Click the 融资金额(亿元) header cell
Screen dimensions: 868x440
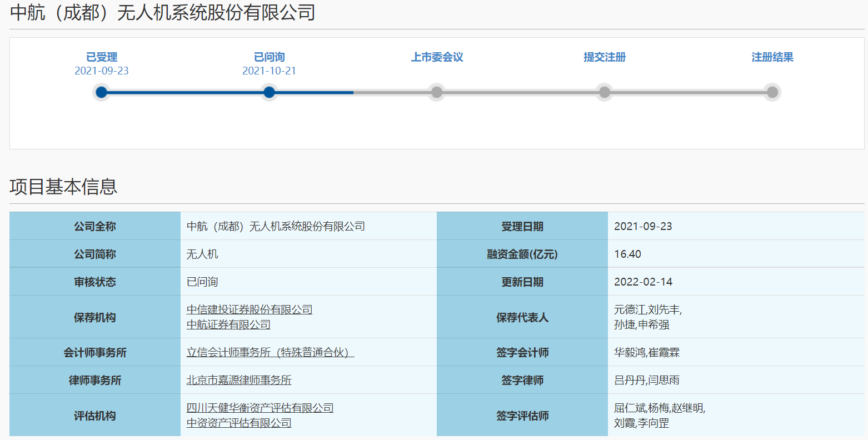tap(522, 254)
